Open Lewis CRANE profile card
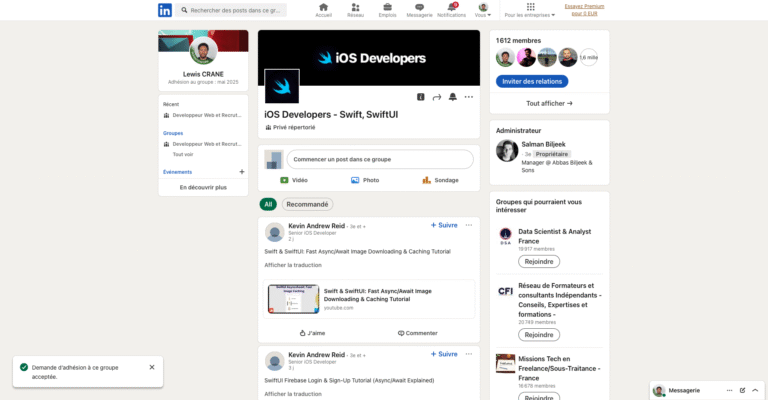The height and width of the screenshot is (400, 768). (203, 74)
